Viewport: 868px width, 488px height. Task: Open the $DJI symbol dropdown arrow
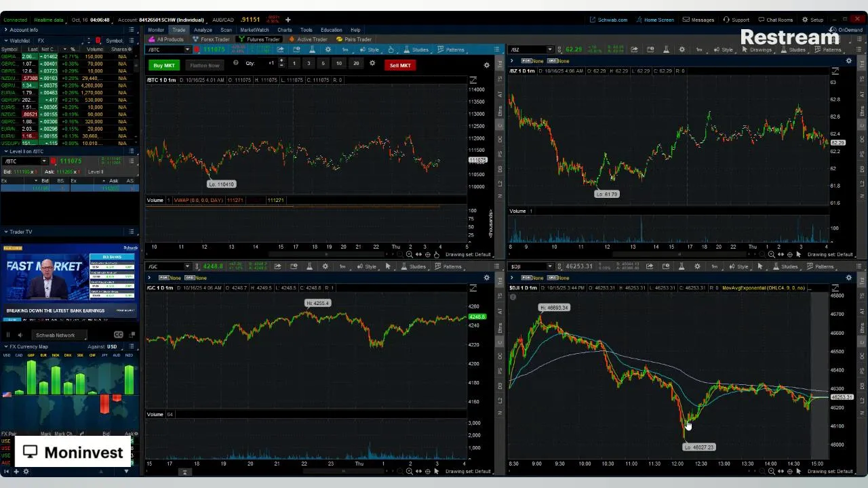click(550, 266)
